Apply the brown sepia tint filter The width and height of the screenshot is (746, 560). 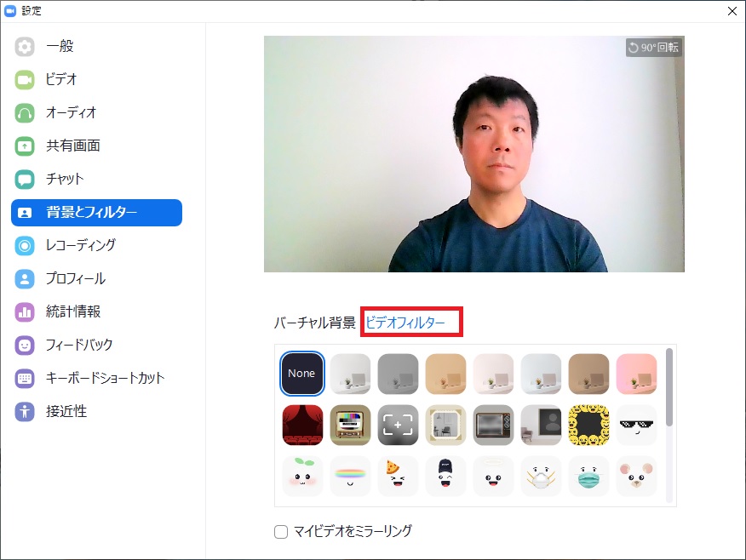(588, 374)
